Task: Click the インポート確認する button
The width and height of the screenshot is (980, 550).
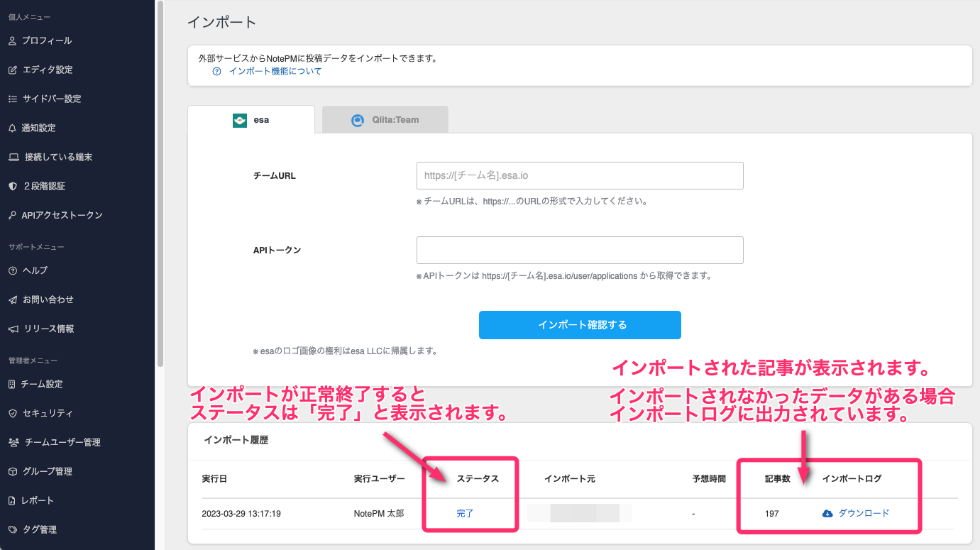Action: [x=580, y=325]
